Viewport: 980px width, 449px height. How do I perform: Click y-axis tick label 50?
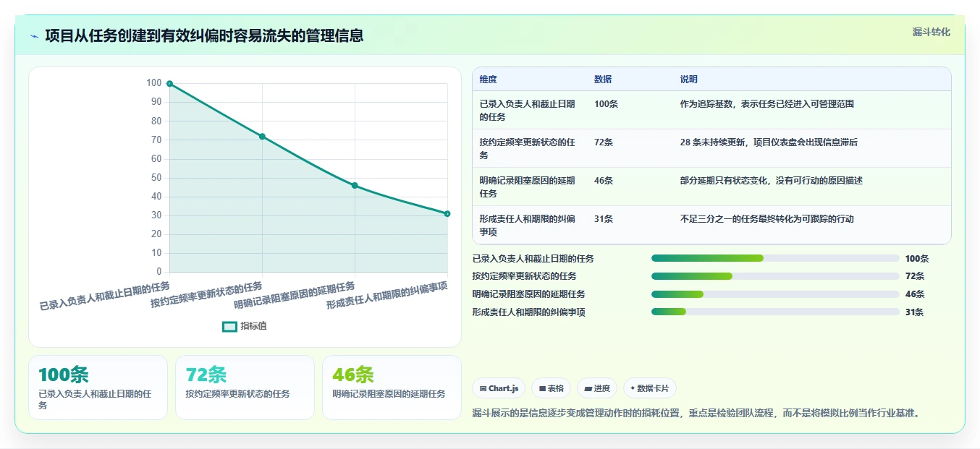click(x=156, y=178)
